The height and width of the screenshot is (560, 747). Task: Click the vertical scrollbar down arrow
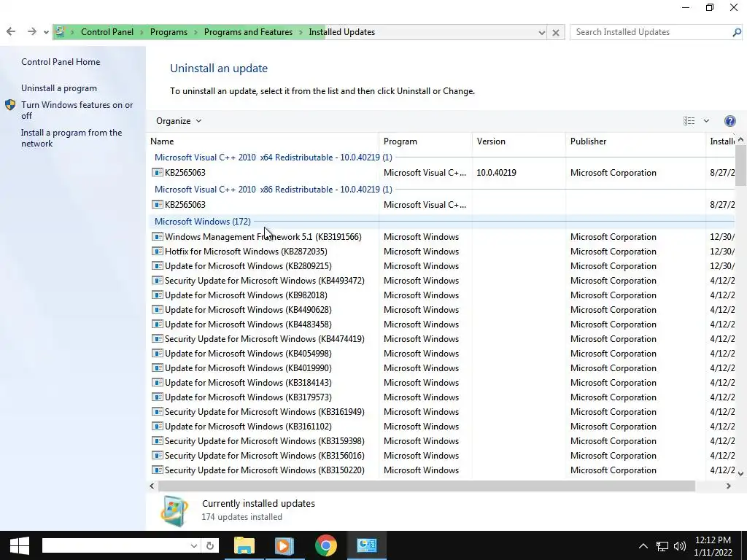pos(741,473)
